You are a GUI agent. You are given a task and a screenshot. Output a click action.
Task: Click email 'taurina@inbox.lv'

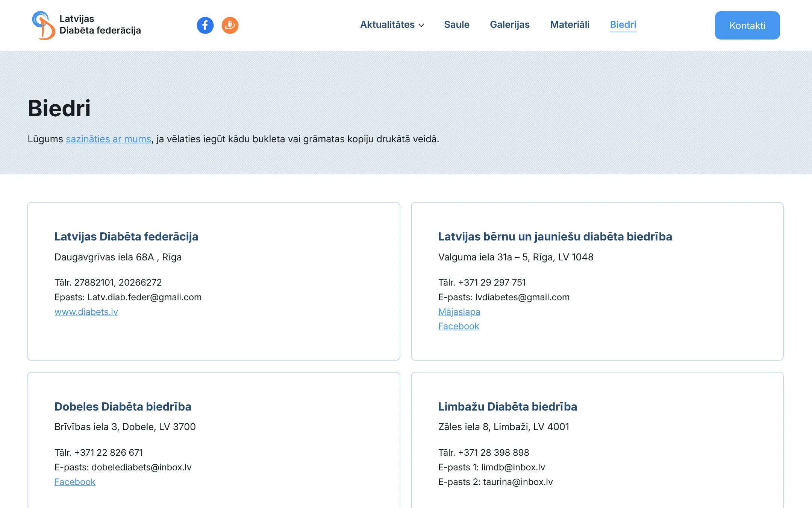click(x=518, y=482)
